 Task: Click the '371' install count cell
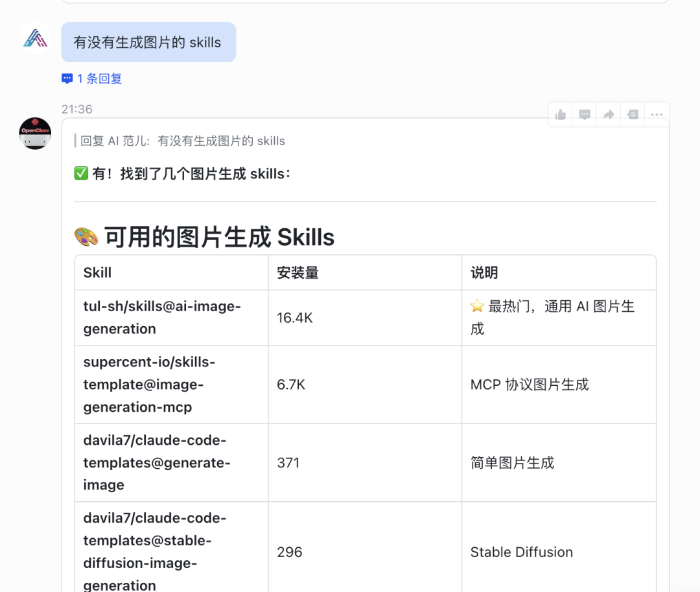point(365,462)
